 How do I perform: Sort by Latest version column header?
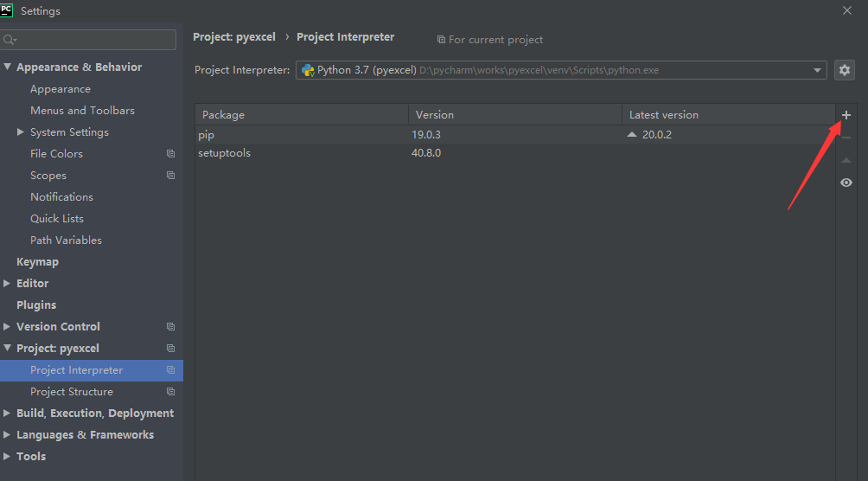click(729, 115)
